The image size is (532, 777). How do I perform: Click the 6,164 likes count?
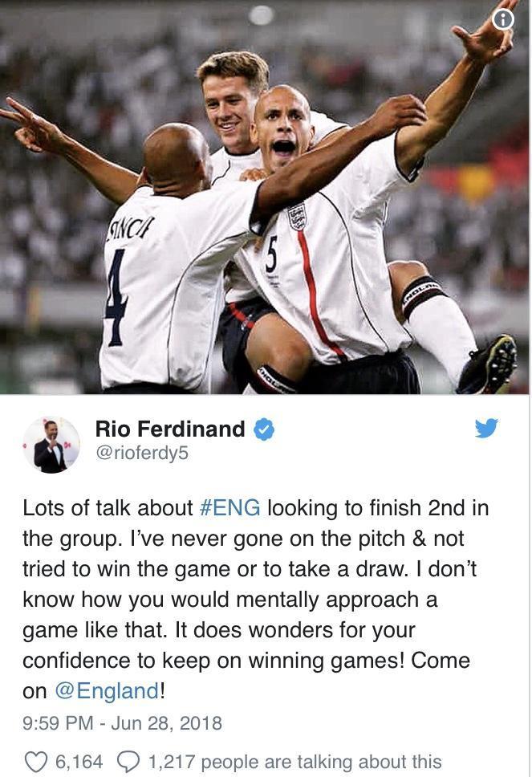[x=79, y=762]
